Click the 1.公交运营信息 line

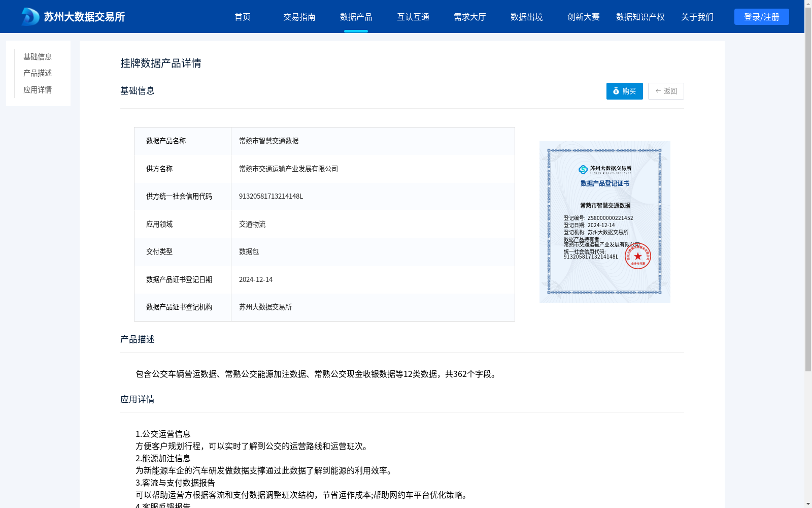click(163, 434)
